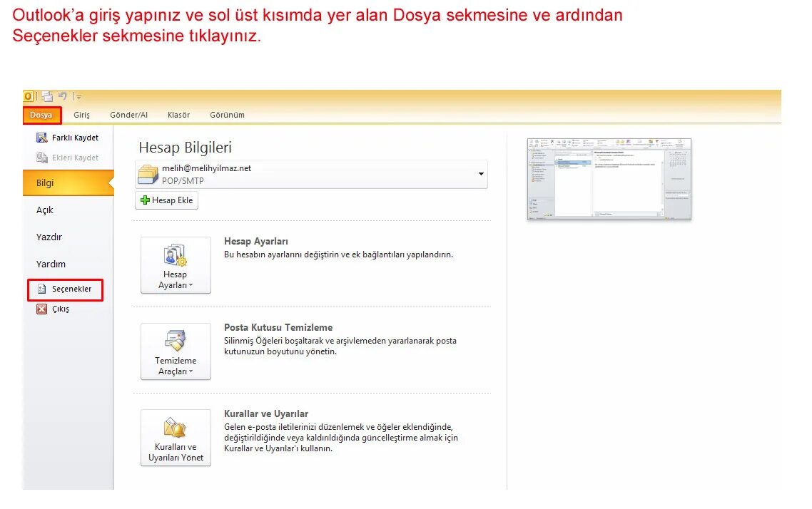Open the Hesap Ayarları dropdown button
This screenshot has height=509, width=812.
point(176,265)
